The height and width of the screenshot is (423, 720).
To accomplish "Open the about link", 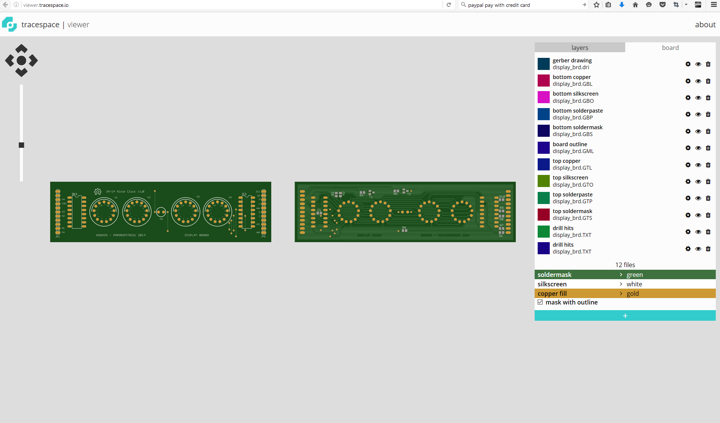I will 705,25.
